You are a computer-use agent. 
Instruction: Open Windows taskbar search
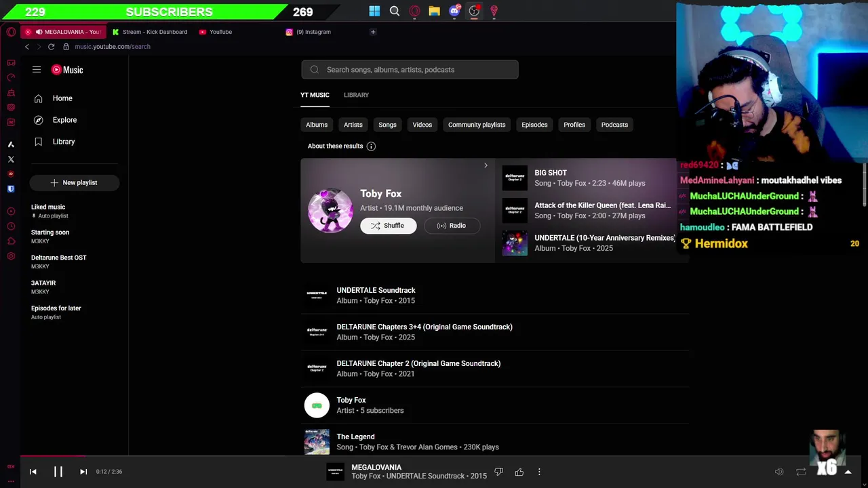coord(395,11)
